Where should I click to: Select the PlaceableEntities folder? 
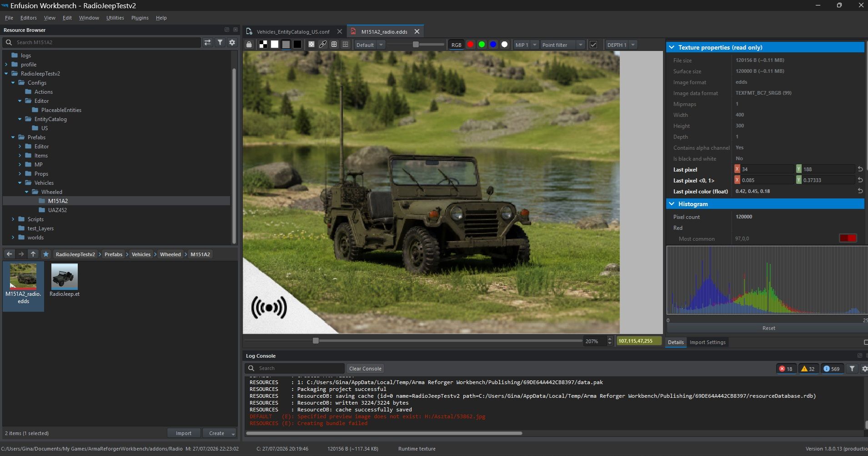tap(61, 110)
